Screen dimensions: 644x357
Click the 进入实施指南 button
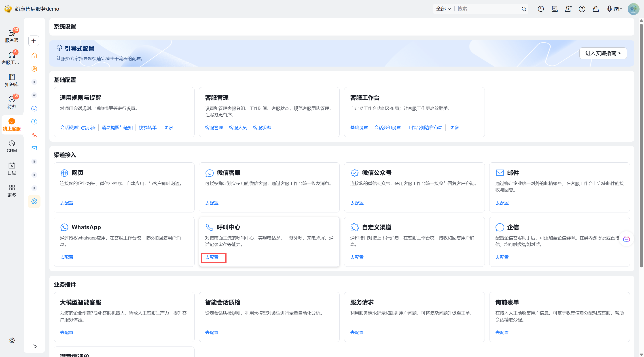coord(603,53)
